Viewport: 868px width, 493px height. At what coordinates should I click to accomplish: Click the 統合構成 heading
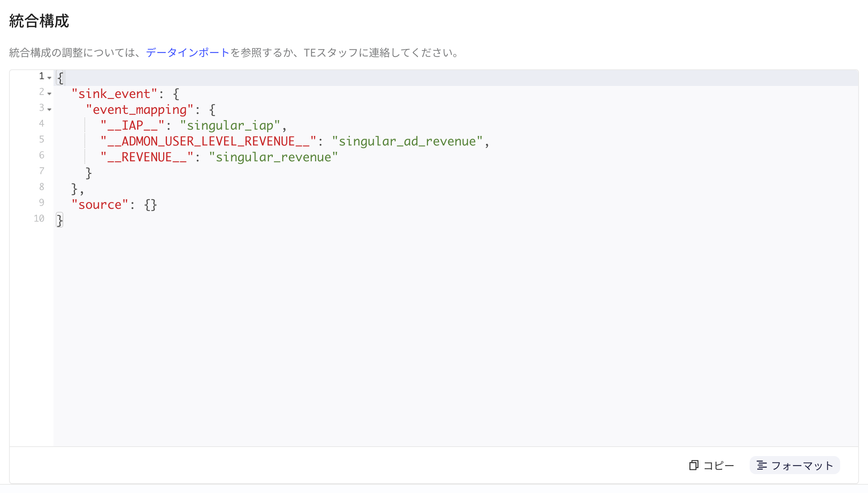(x=39, y=21)
